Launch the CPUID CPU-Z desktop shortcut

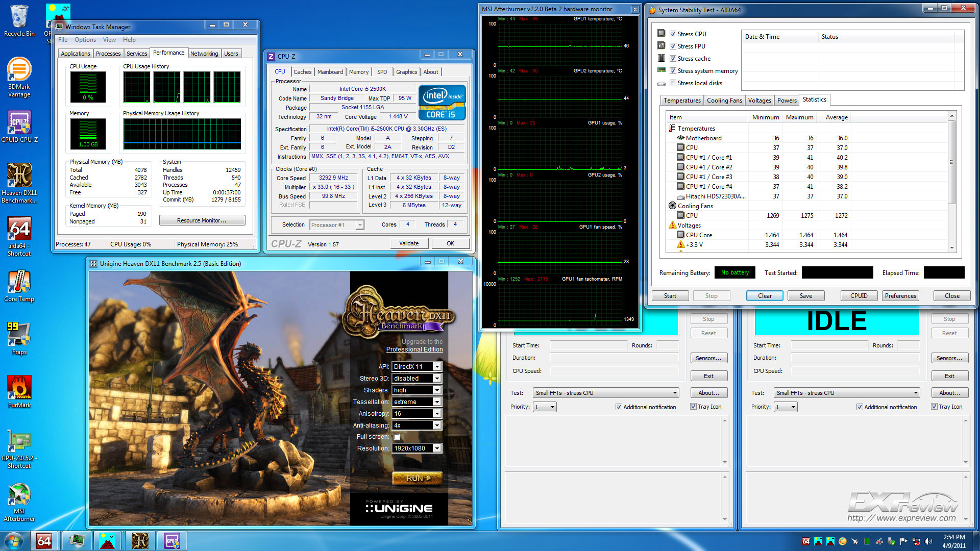[19, 127]
